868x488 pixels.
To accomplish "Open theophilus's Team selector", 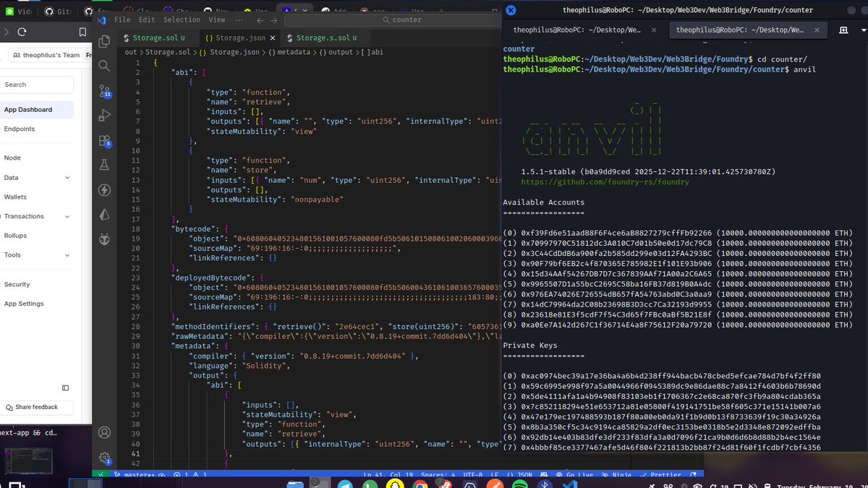I will coord(50,56).
